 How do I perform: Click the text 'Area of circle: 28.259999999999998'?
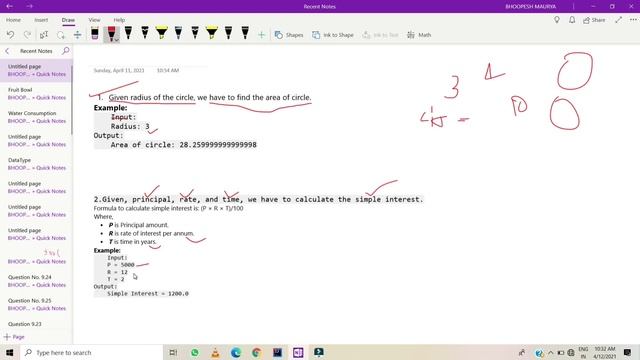184,144
